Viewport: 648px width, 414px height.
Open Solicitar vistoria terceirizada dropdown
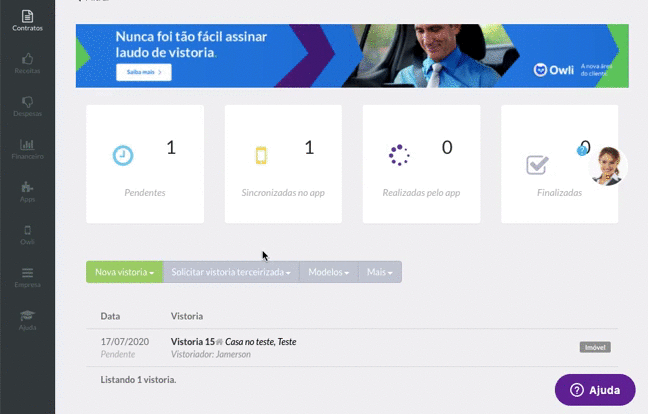click(231, 272)
